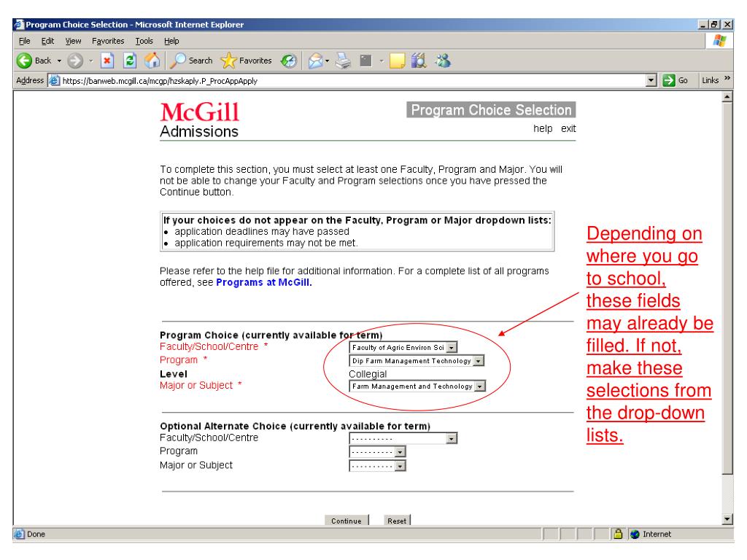Open the Tools menu
The image size is (747, 560).
(x=144, y=41)
